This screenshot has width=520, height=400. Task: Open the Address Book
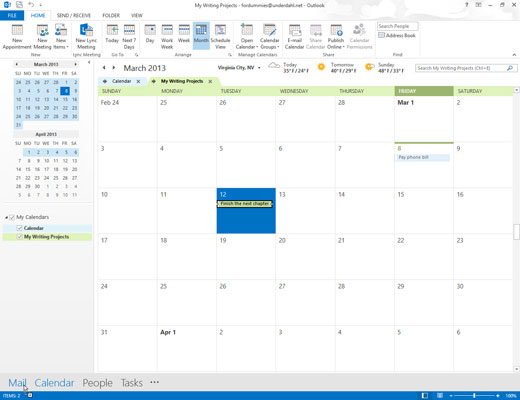(x=397, y=35)
